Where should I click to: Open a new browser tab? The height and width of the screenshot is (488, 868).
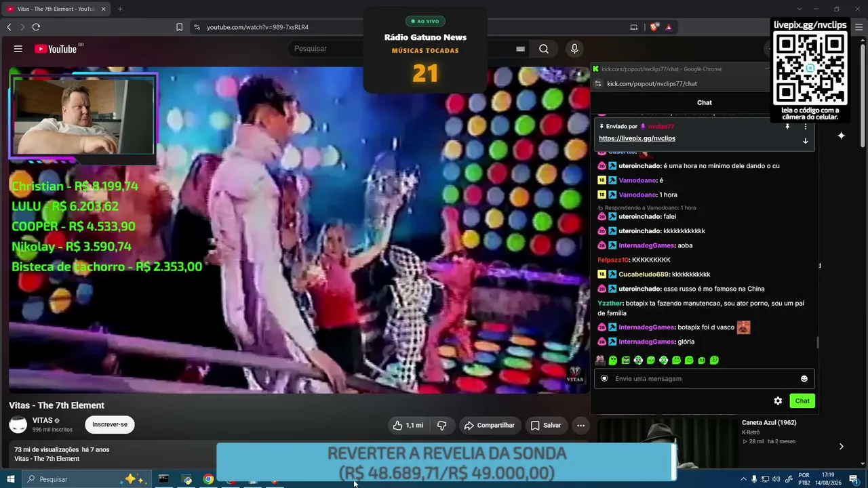pos(120,9)
